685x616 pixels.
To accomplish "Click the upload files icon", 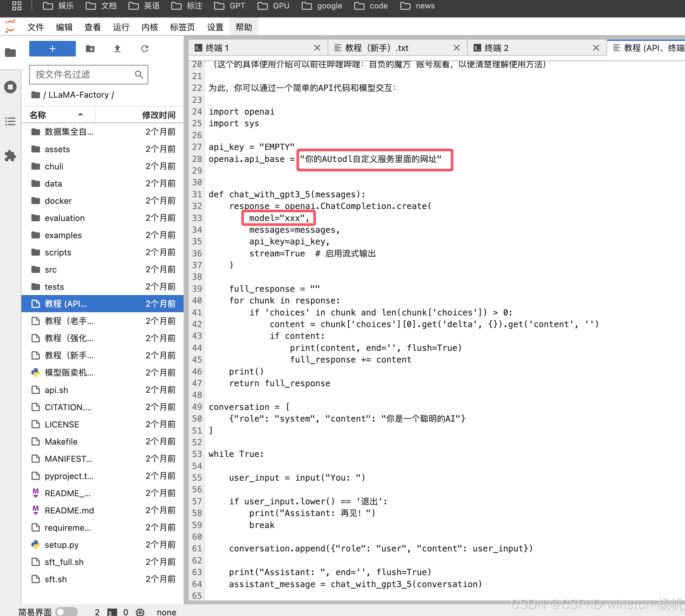I will [x=117, y=49].
